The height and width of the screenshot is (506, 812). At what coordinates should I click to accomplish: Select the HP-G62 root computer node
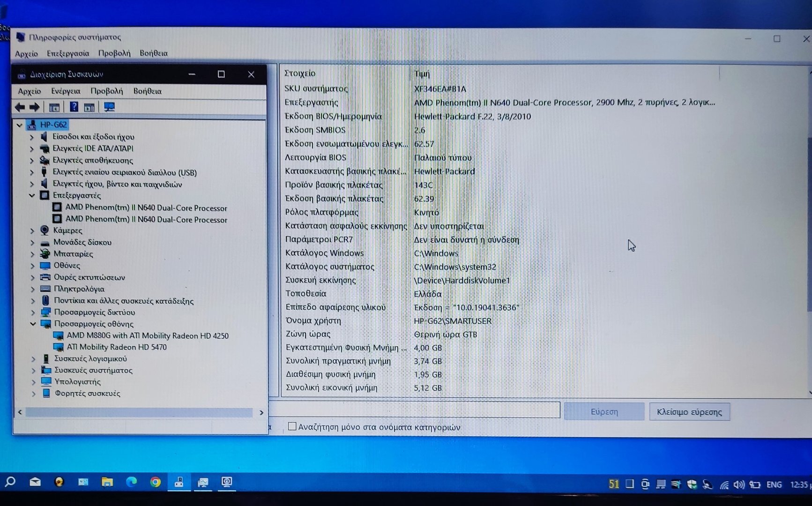(53, 125)
